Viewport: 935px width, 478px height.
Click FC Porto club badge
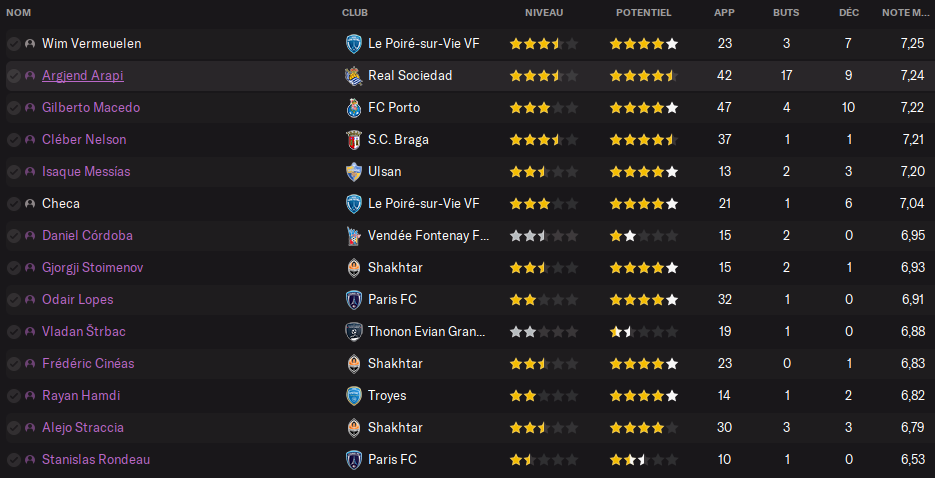[354, 108]
